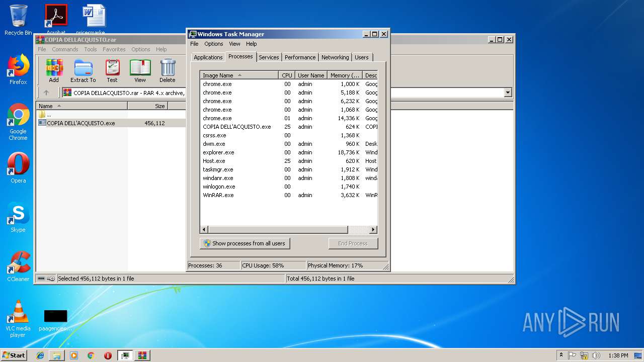Screen dimensions: 644x362
Task: Select the Word document desktop icon
Action: pyautogui.click(x=94, y=20)
